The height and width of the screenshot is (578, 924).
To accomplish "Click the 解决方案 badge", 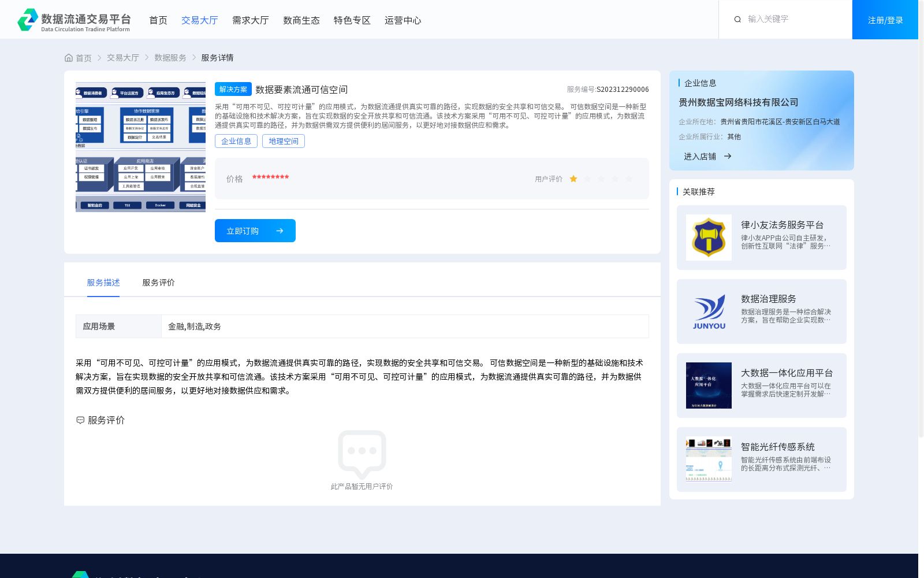I will [x=233, y=89].
